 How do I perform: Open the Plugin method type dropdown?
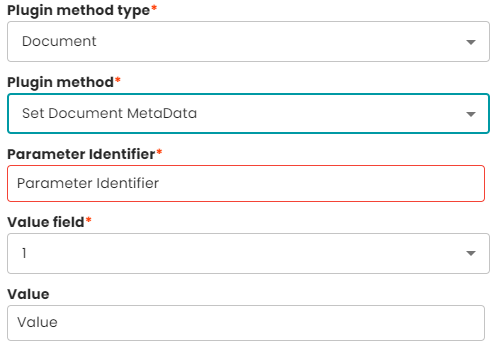pos(248,42)
